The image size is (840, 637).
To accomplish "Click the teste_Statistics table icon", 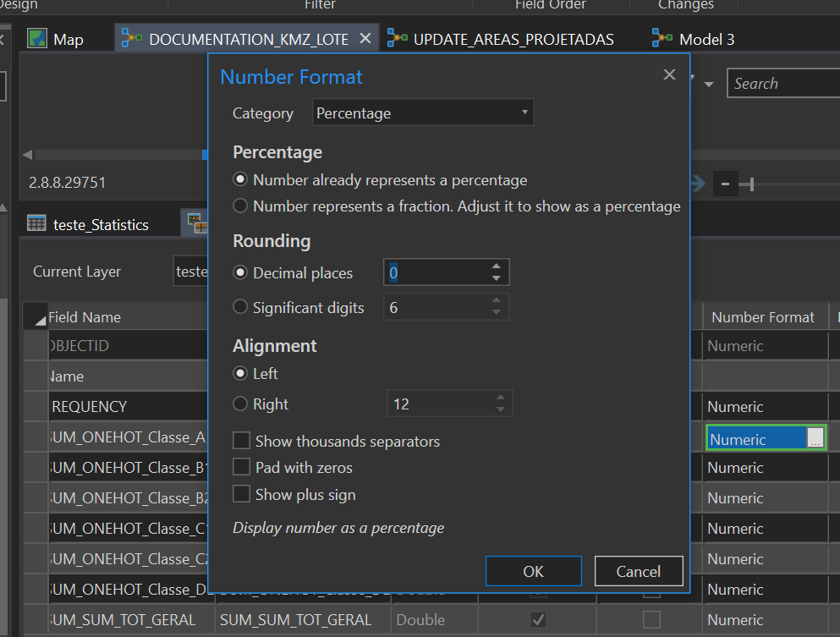I will 36,222.
